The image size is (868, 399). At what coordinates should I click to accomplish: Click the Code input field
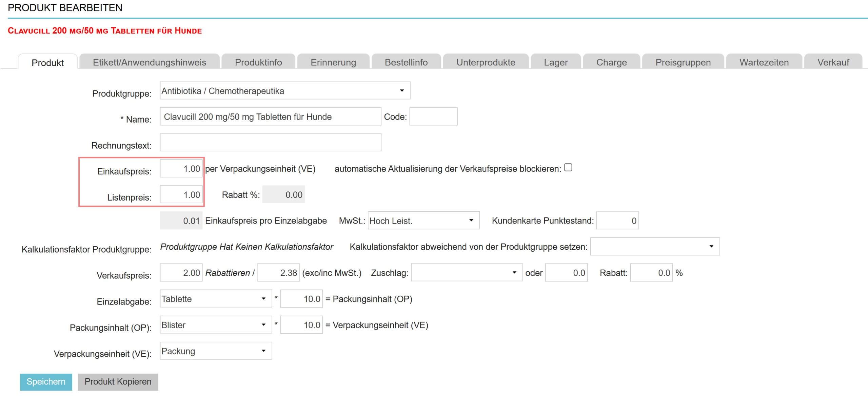tap(433, 117)
